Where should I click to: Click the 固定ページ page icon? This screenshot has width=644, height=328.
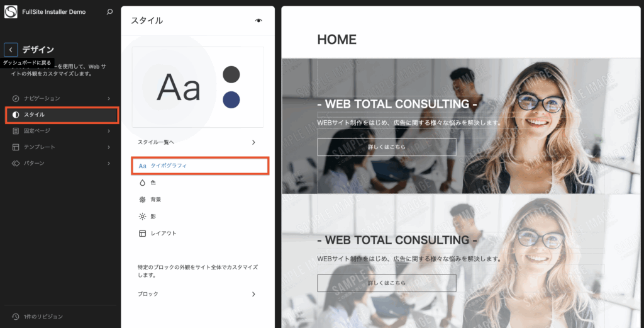(x=16, y=131)
